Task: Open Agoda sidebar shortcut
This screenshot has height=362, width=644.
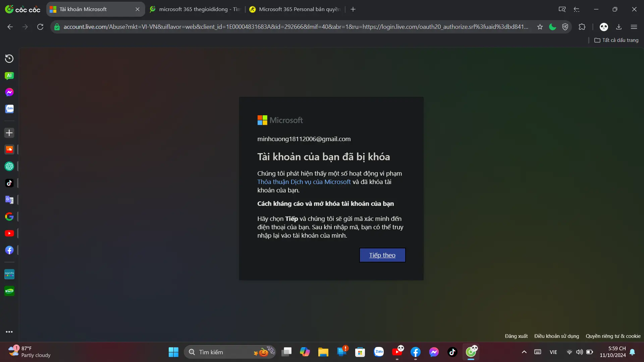Action: click(9, 274)
